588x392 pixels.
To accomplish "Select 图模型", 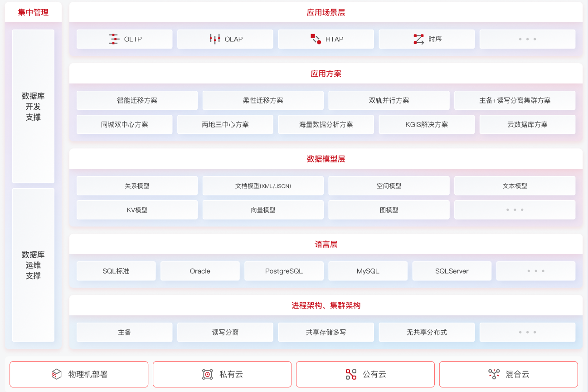I will pos(389,210).
